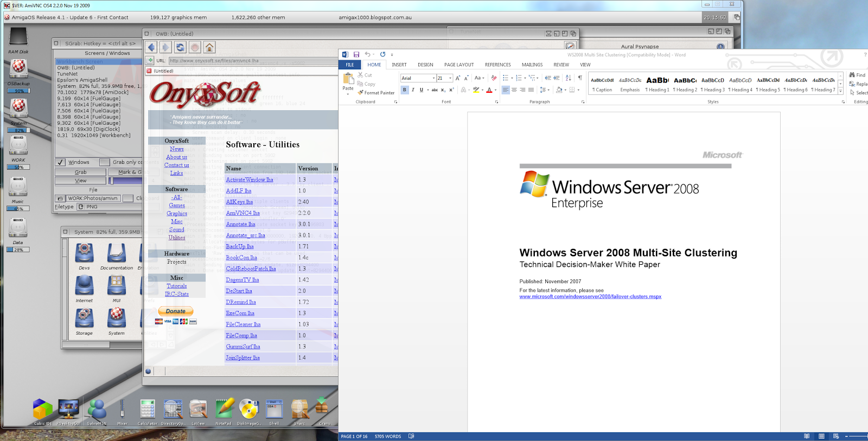
Task: Apply the yellow text highlight color
Action: pos(476,90)
